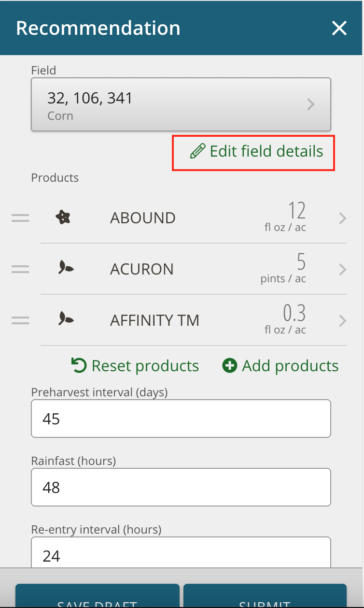Open the field selector showing 32, 106, 341

181,104
